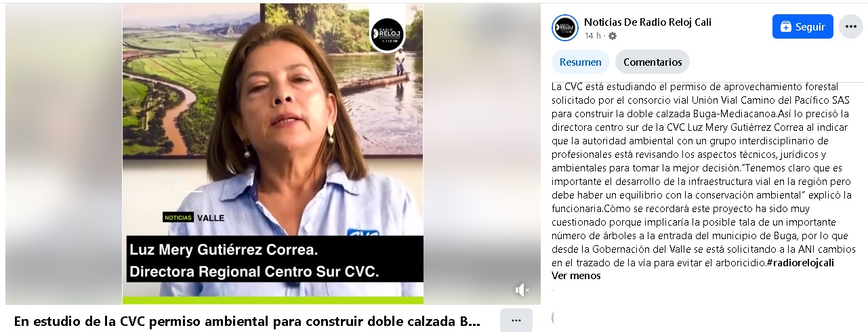Click the green progress bar under video

click(272, 299)
